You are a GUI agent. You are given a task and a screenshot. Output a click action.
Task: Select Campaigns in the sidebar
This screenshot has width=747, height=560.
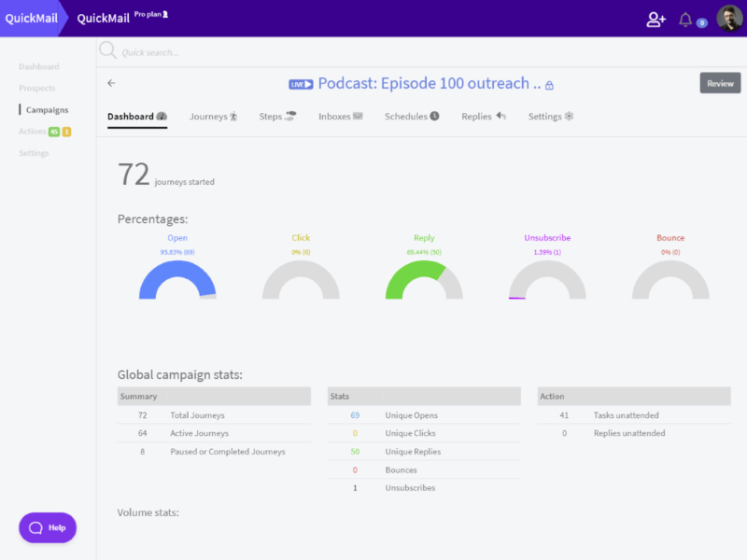point(48,110)
